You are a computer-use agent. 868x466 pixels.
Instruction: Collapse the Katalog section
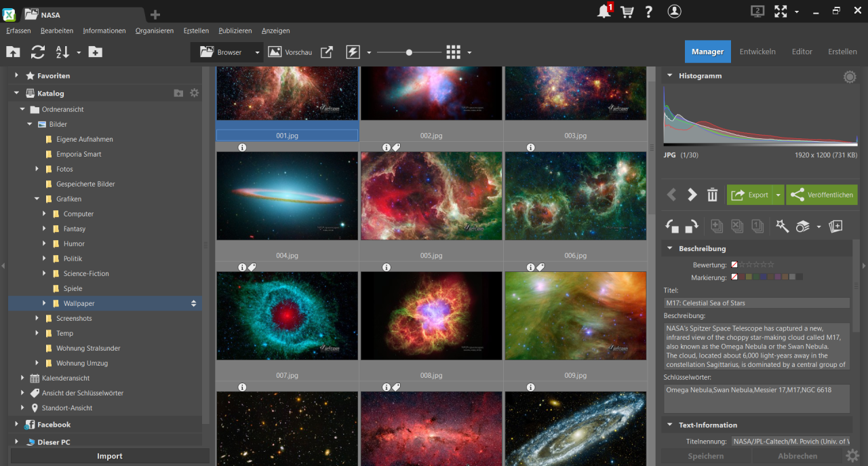(x=17, y=93)
